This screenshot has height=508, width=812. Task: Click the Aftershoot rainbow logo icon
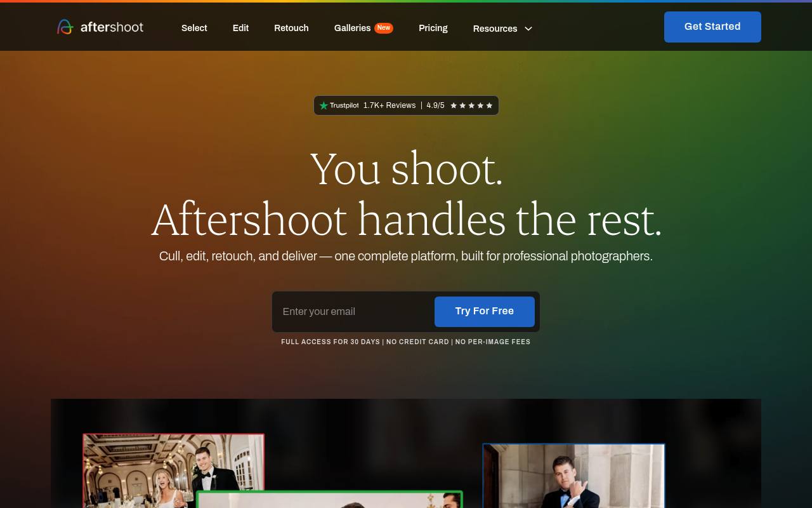pos(65,27)
